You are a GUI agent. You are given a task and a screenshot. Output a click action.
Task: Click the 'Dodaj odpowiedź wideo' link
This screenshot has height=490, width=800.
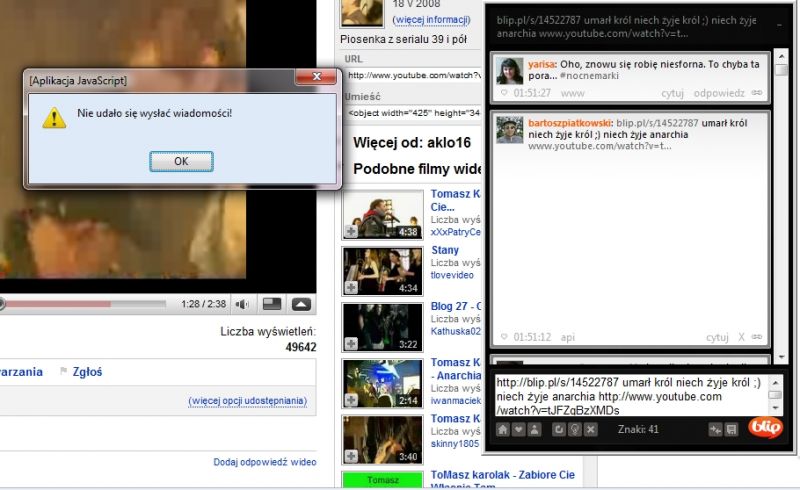point(265,462)
